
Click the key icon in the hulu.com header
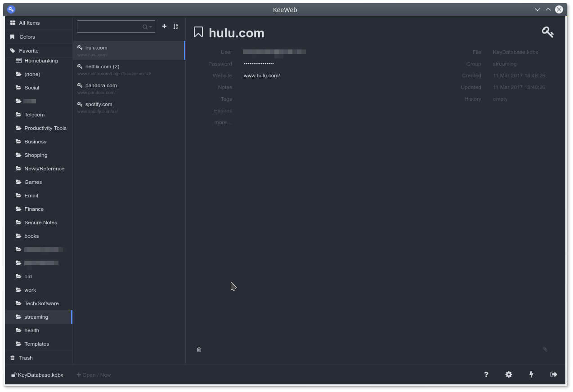(547, 32)
